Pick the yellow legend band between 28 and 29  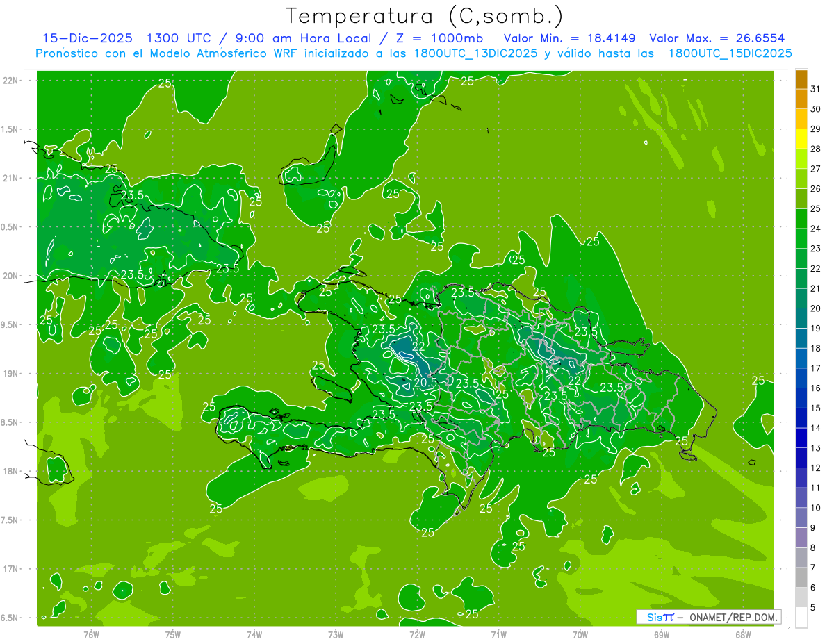(801, 139)
